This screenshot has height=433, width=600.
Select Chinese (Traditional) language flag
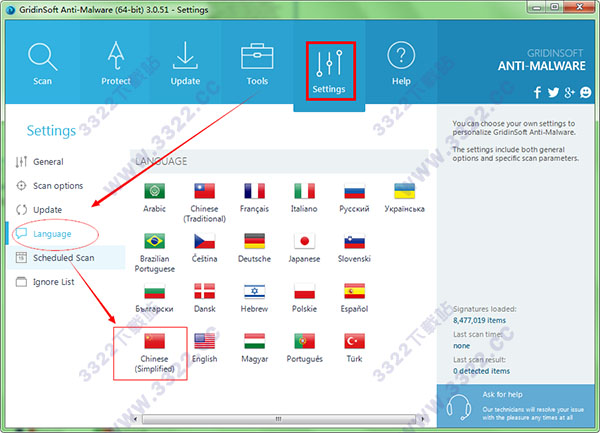coord(204,191)
